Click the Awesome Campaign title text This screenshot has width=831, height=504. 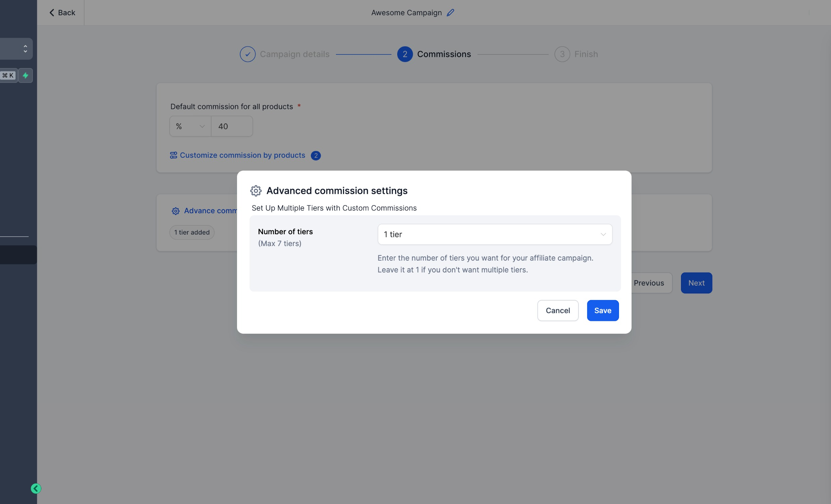[x=406, y=13]
